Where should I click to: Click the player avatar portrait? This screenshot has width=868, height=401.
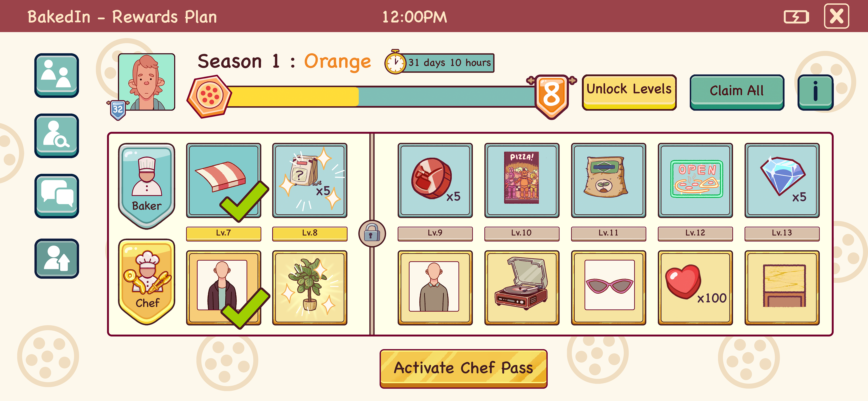146,82
